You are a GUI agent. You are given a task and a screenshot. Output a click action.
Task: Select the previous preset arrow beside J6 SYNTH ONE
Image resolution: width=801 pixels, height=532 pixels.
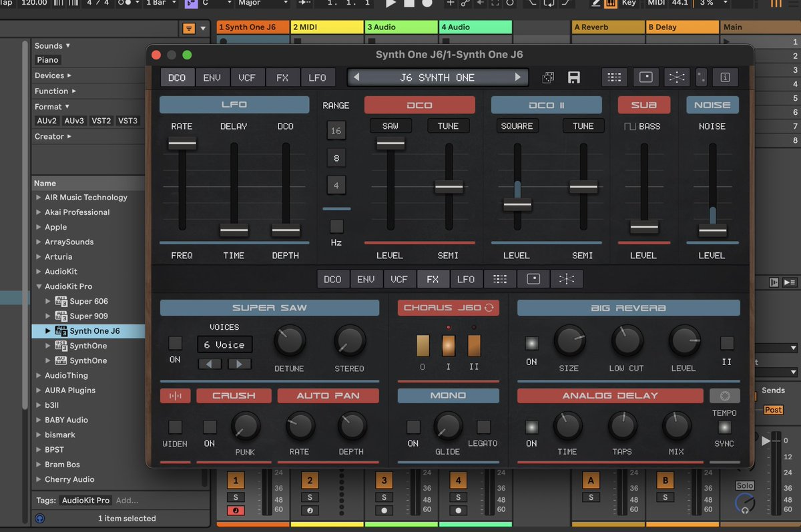point(356,77)
